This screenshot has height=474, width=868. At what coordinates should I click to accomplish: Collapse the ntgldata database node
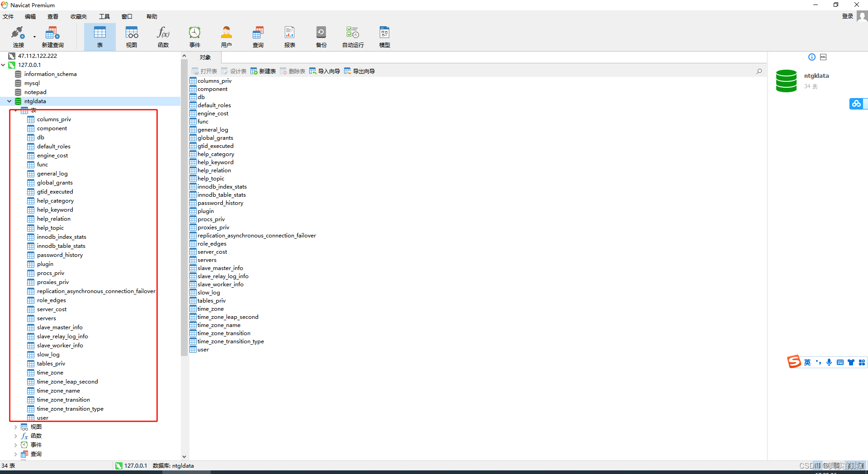coord(9,101)
